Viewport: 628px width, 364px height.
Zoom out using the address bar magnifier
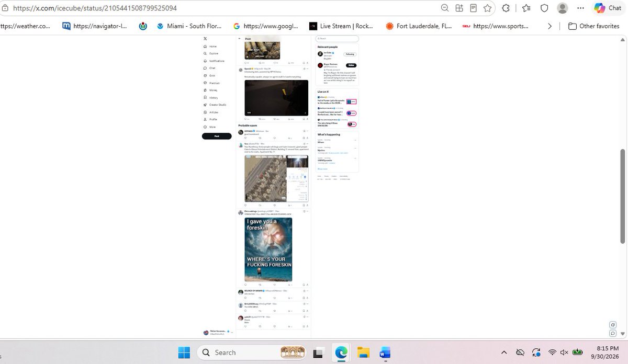444,8
